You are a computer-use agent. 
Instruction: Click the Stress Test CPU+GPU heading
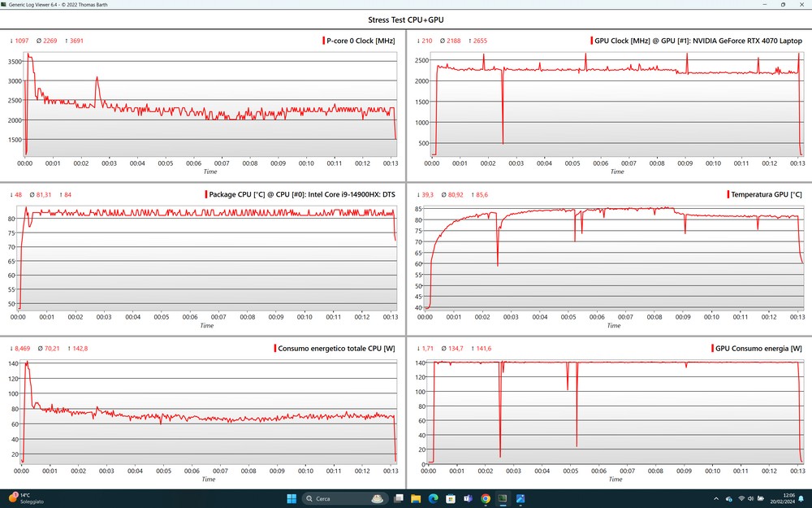(x=405, y=20)
